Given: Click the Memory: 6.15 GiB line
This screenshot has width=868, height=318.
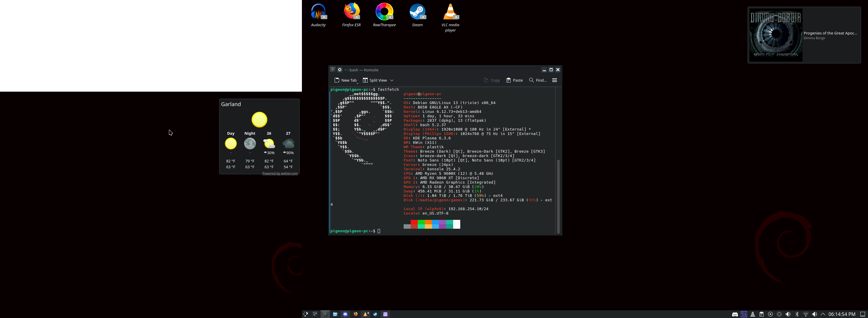Looking at the screenshot, I should point(444,187).
